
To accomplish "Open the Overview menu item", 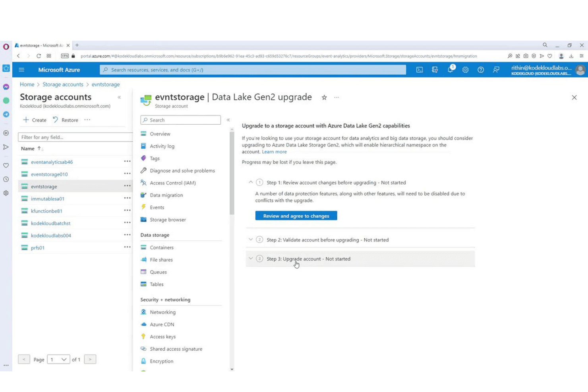I will tap(160, 134).
